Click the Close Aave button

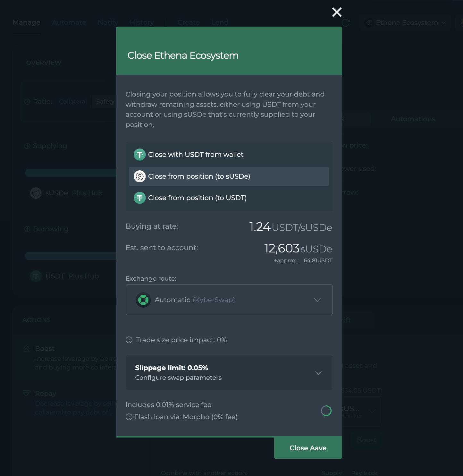[308, 448]
